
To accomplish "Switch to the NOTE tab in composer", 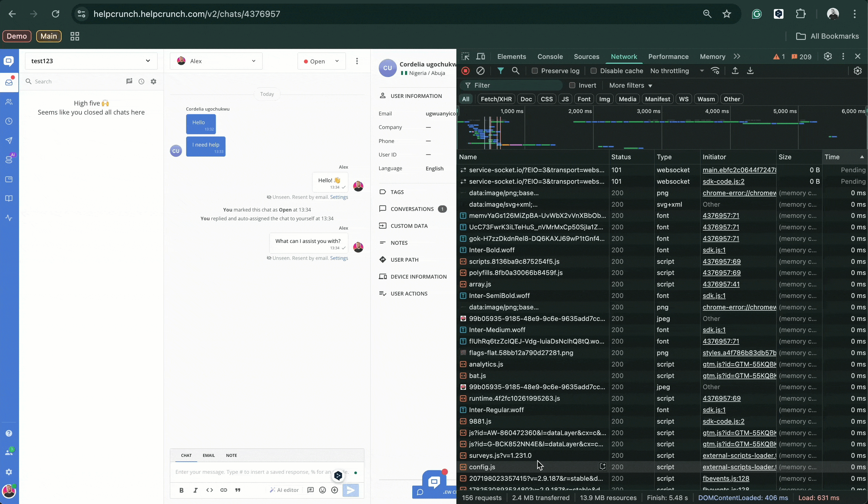I will point(231,455).
